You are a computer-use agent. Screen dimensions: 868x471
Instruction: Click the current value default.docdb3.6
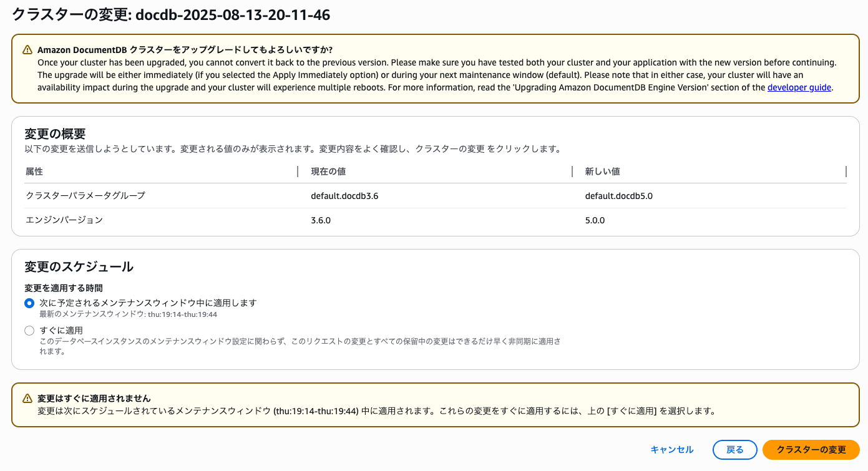point(344,196)
